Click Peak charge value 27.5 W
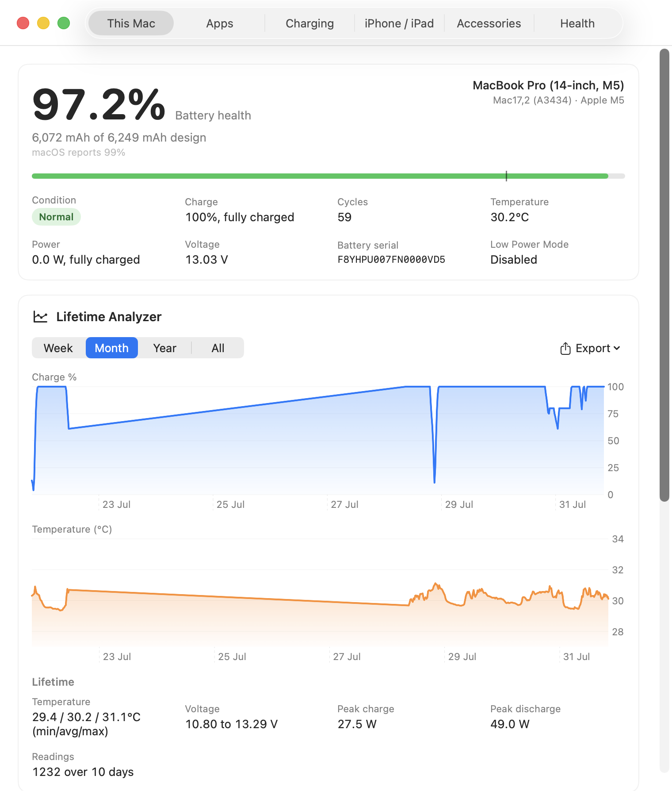Viewport: 672px width, 791px height. [357, 724]
